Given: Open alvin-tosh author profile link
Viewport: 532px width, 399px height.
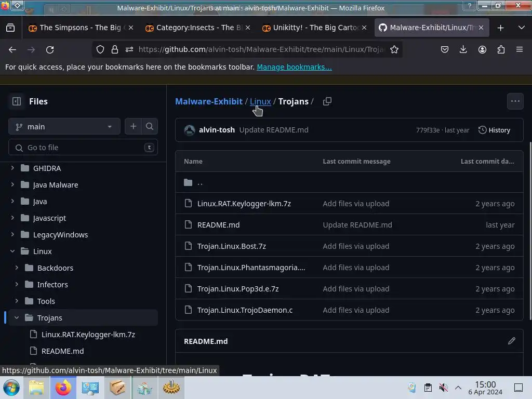Looking at the screenshot, I should tap(217, 130).
